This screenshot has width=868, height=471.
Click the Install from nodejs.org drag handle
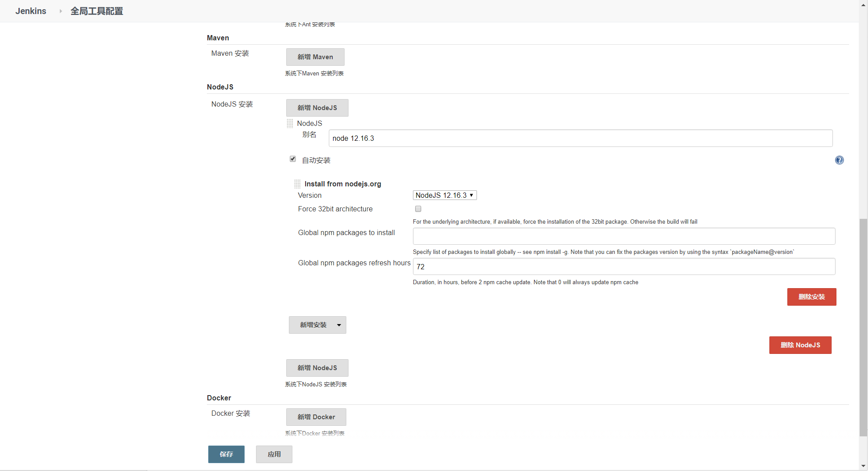[297, 184]
